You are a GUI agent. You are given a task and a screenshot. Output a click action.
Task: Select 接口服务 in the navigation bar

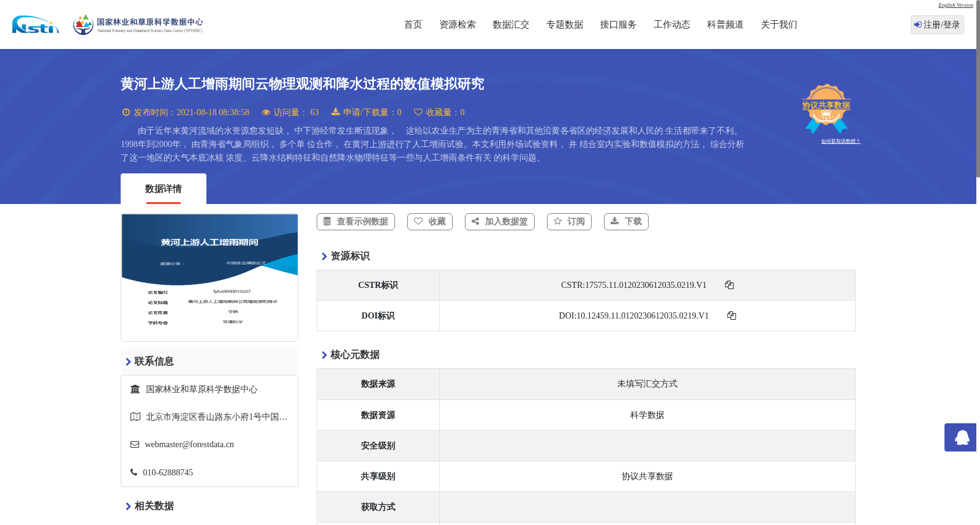click(618, 25)
